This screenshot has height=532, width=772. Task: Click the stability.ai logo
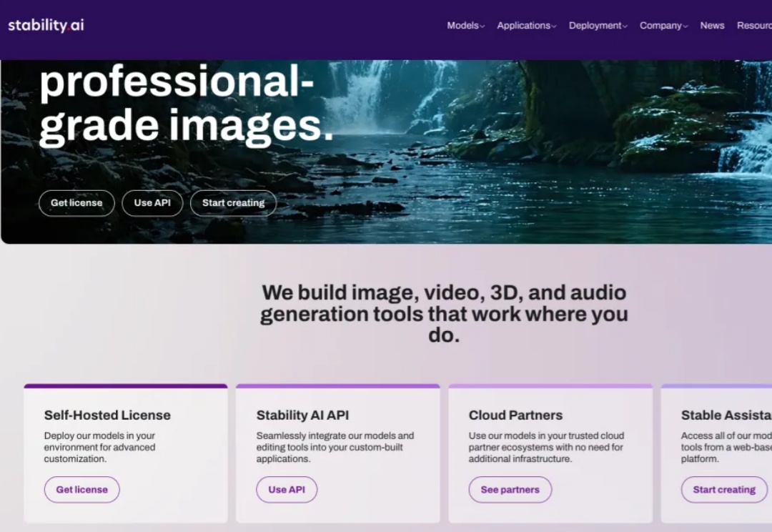(x=46, y=25)
